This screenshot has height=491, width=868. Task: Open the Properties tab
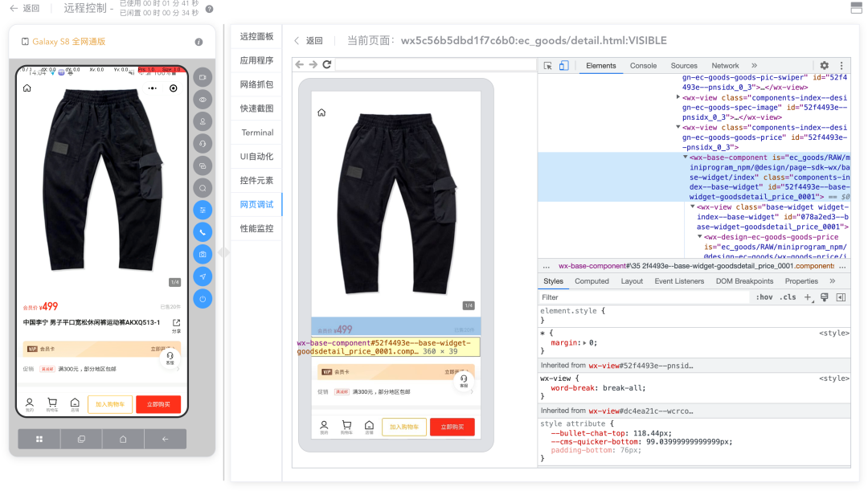pos(801,281)
